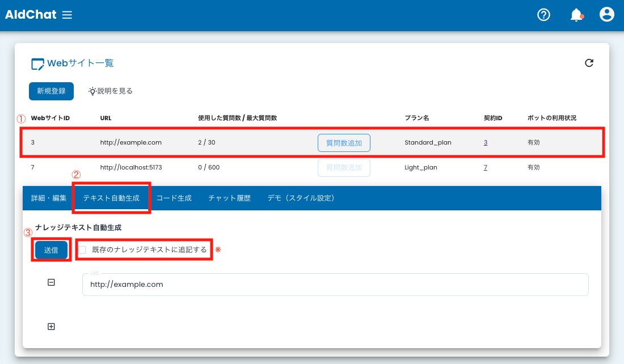Click the lightbulb 説明を見る link
This screenshot has height=364, width=624.
[x=111, y=91]
